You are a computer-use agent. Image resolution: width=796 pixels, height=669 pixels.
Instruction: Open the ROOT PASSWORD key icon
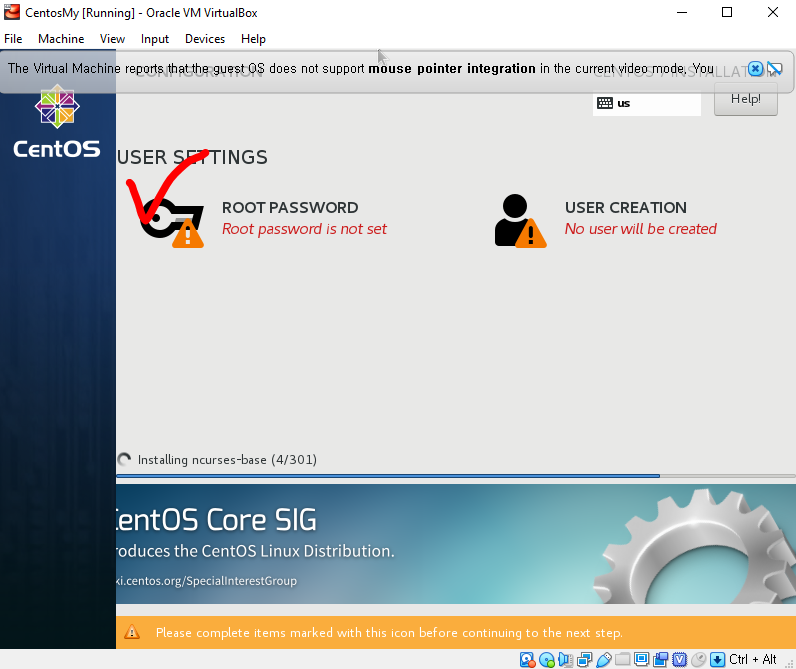click(173, 223)
